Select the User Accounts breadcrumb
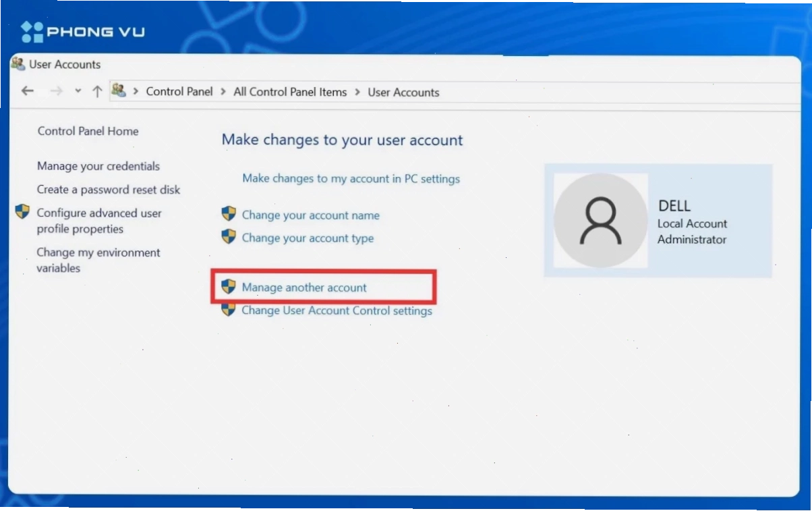 (403, 92)
